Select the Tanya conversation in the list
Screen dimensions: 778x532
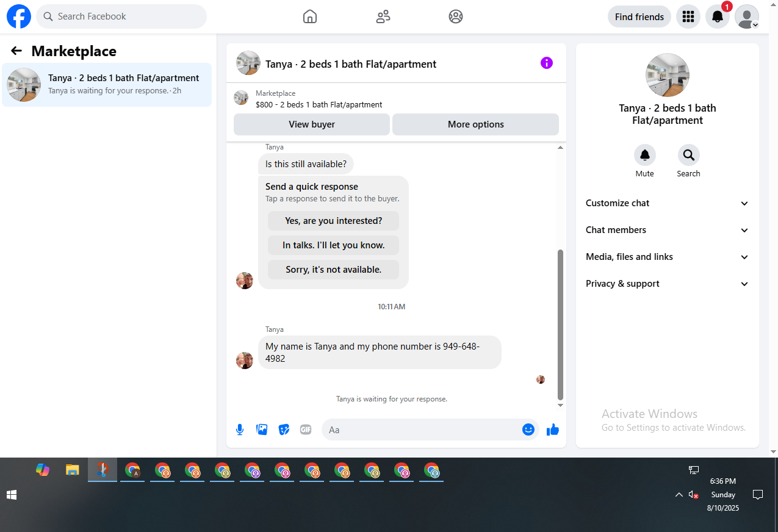107,85
